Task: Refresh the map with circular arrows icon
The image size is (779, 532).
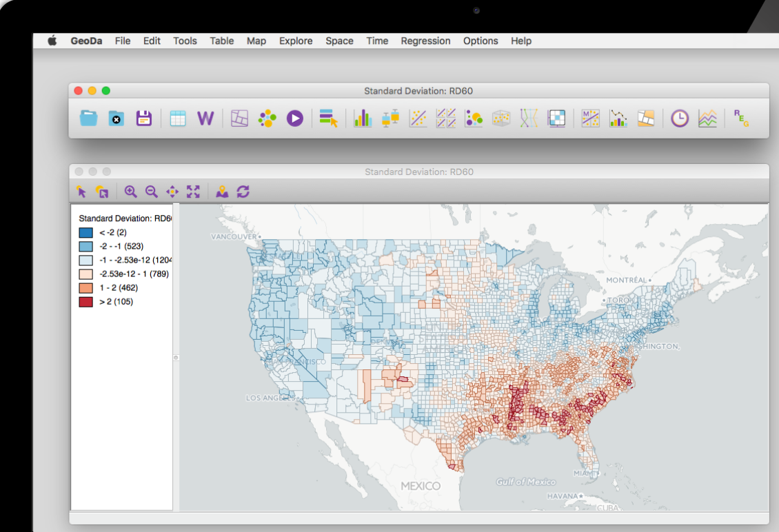Action: pyautogui.click(x=243, y=192)
